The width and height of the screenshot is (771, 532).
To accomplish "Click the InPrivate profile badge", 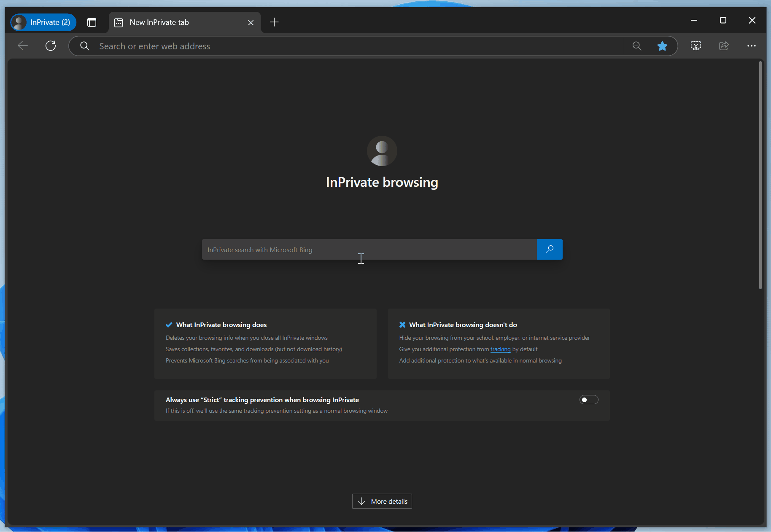I will tap(43, 22).
